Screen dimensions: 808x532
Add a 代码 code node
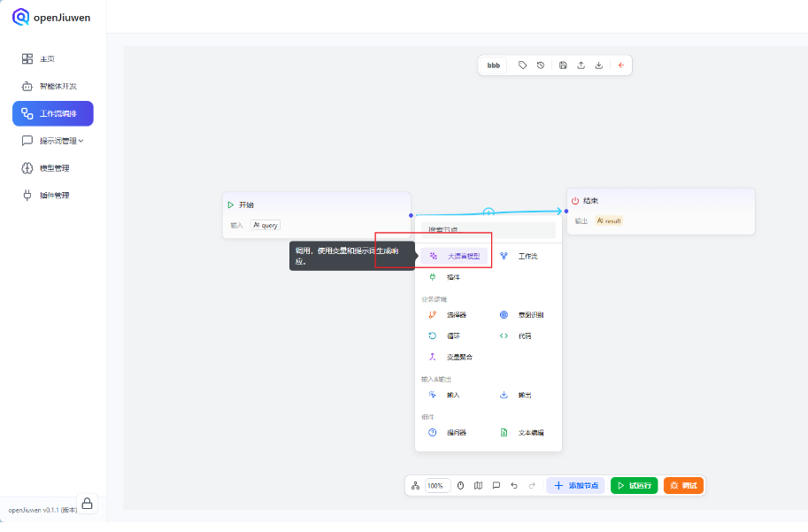[x=517, y=336]
